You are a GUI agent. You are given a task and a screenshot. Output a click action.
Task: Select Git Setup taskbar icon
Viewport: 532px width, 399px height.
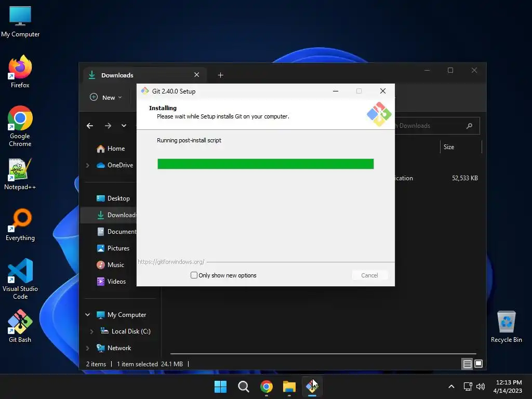pyautogui.click(x=312, y=387)
